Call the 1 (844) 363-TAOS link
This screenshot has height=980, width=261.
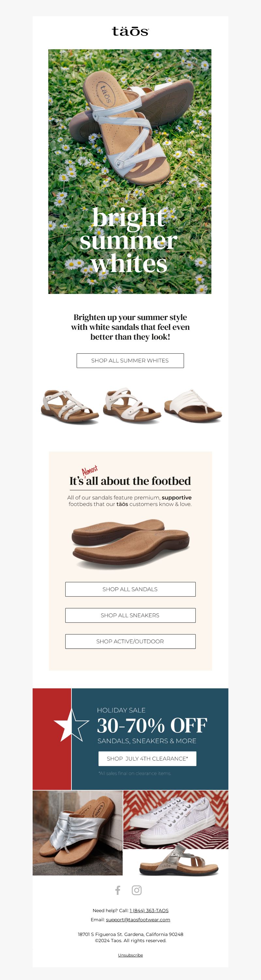pyautogui.click(x=149, y=911)
